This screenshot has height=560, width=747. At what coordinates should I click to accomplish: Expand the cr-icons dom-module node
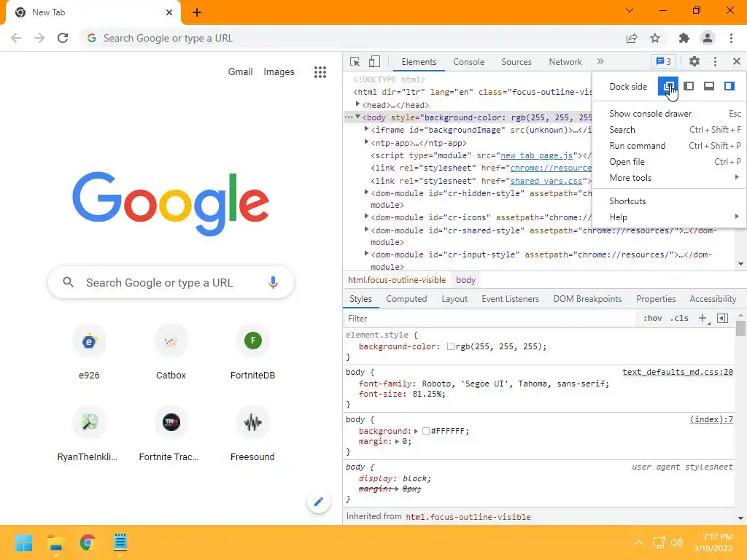coord(366,216)
